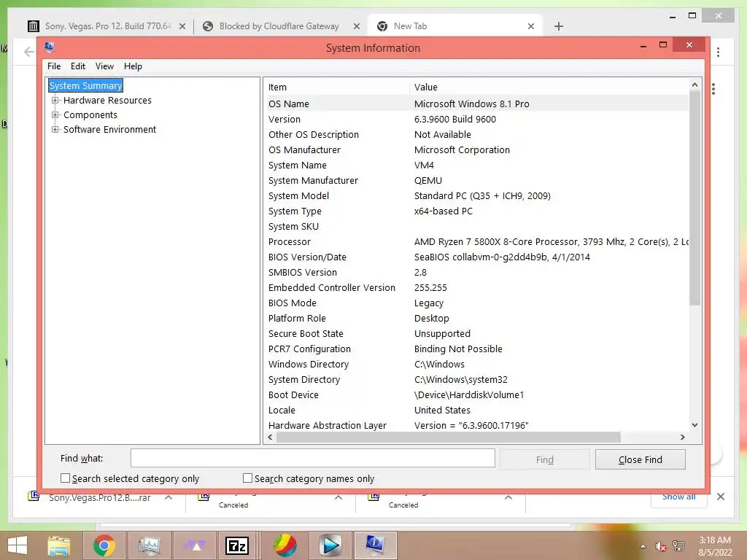Viewport: 747px width, 560px height.
Task: Select Secure Boot State row
Action: 476,334
